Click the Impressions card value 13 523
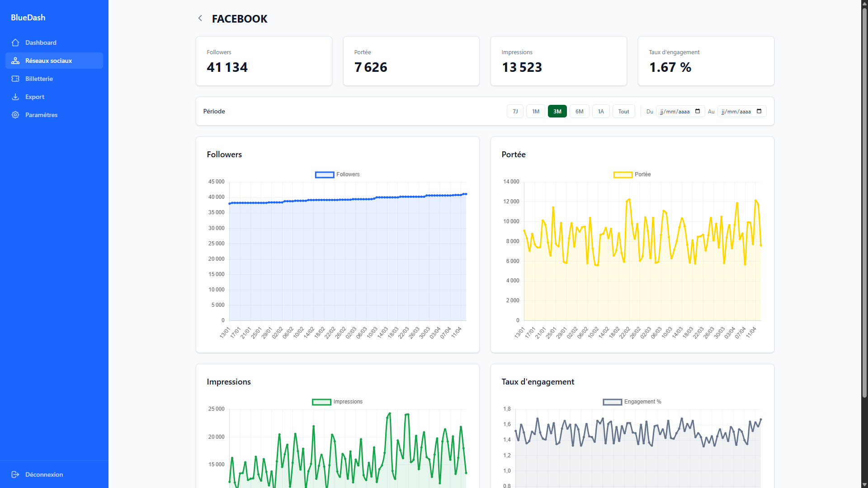The image size is (868, 488). pyautogui.click(x=522, y=67)
